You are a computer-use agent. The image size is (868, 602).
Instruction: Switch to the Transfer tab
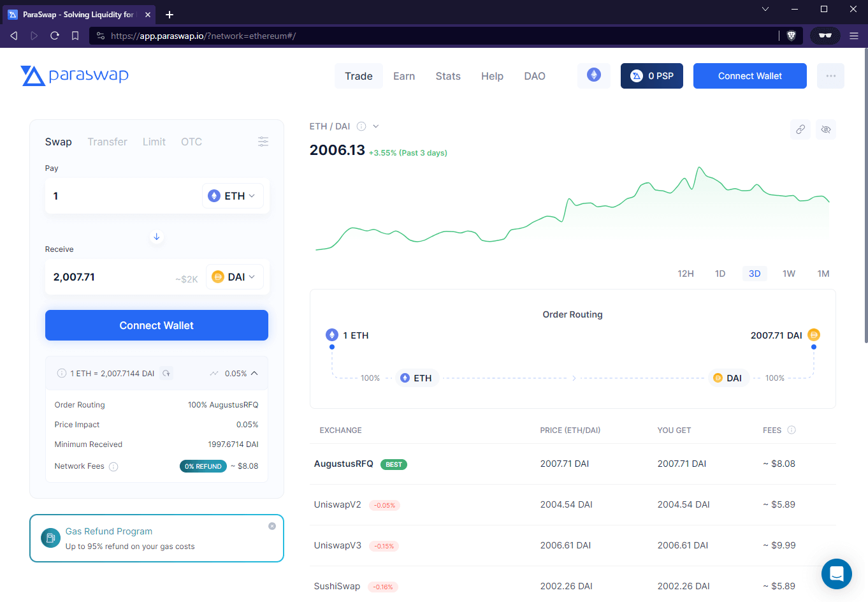click(107, 142)
